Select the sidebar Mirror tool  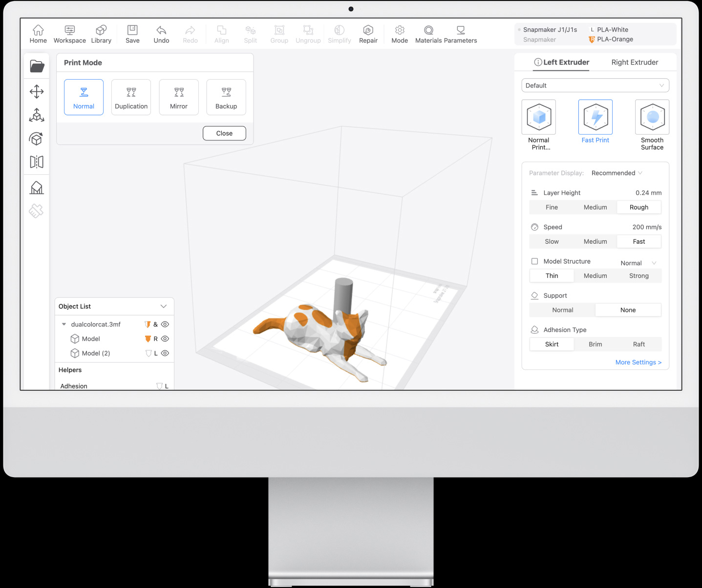pyautogui.click(x=37, y=162)
